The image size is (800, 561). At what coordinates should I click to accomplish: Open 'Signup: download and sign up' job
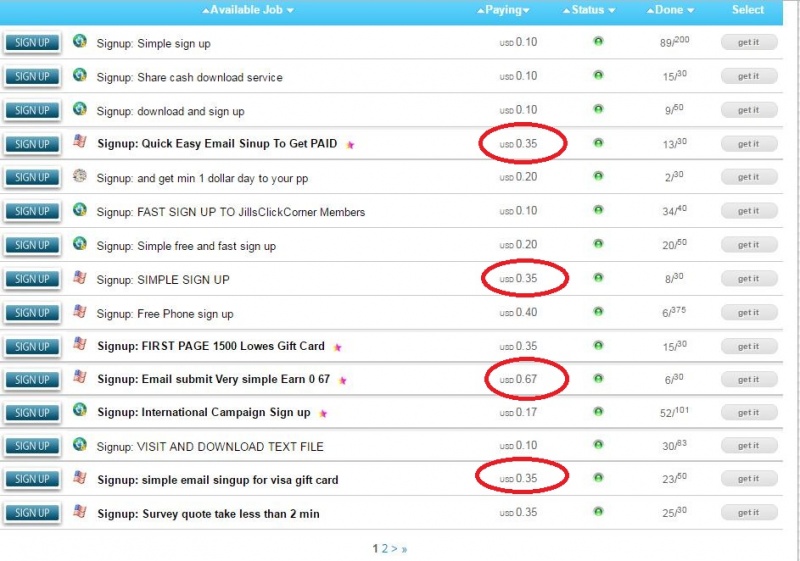click(170, 112)
